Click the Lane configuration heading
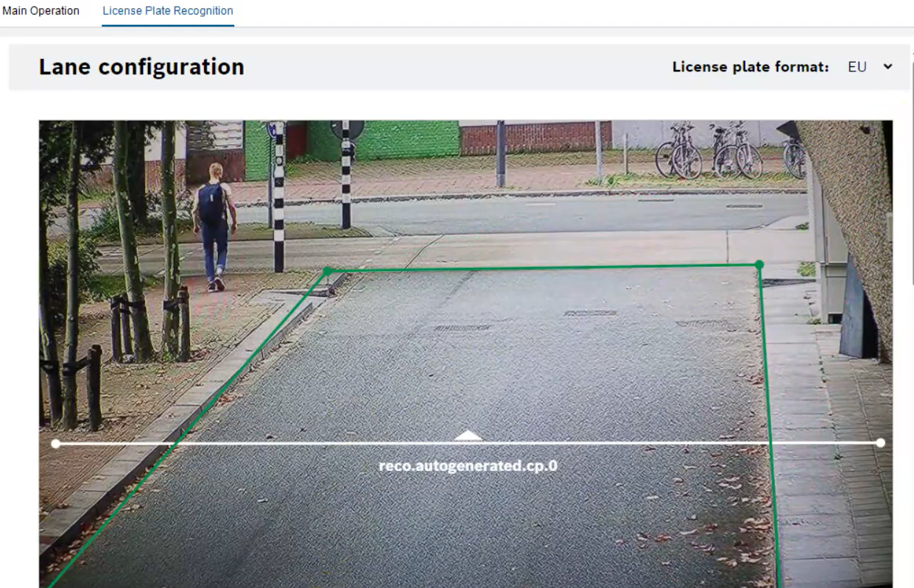The width and height of the screenshot is (914, 588). tap(141, 67)
